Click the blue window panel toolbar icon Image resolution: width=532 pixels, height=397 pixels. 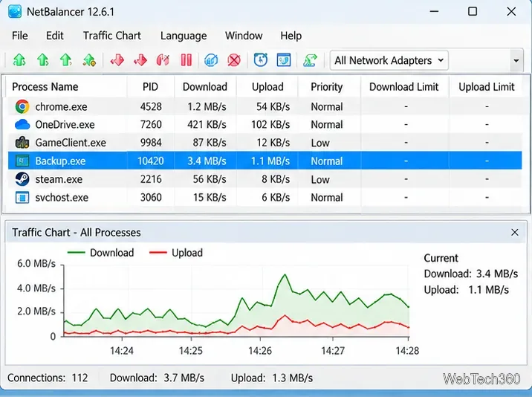(x=284, y=60)
